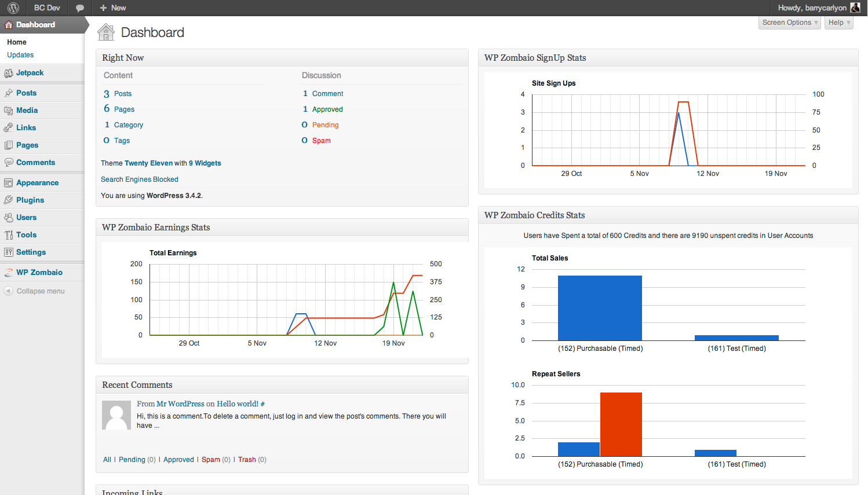This screenshot has width=868, height=495.
Task: Expand the Help dropdown tab
Action: tap(839, 23)
